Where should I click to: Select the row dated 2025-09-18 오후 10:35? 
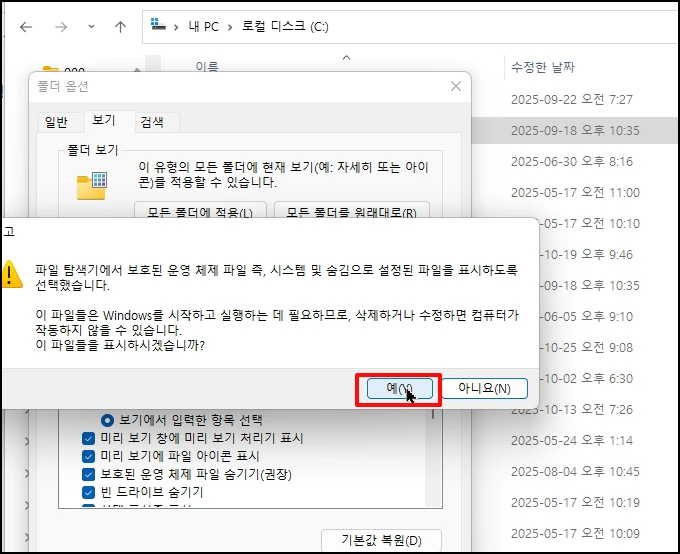575,131
